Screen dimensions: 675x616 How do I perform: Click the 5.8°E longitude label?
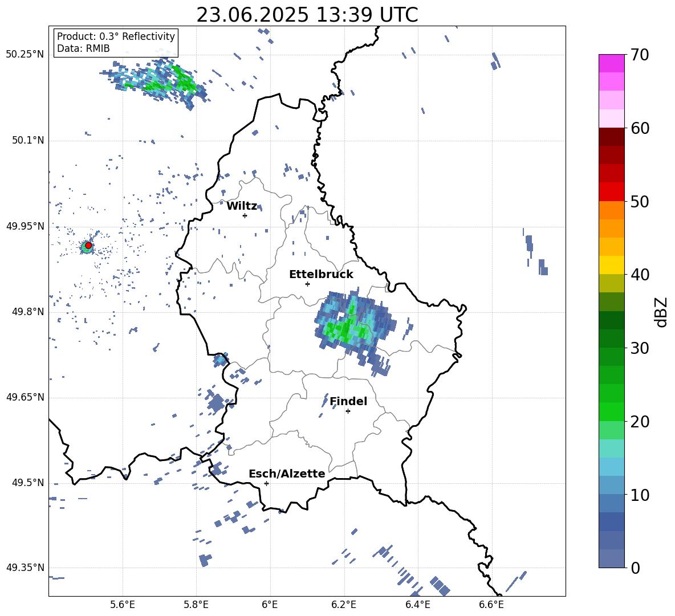tap(196, 605)
